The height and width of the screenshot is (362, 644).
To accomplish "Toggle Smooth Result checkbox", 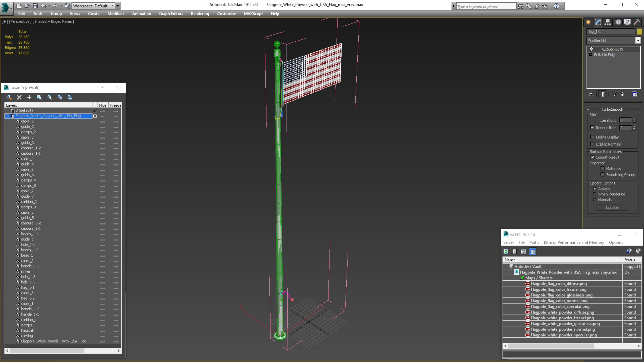I will [x=593, y=157].
